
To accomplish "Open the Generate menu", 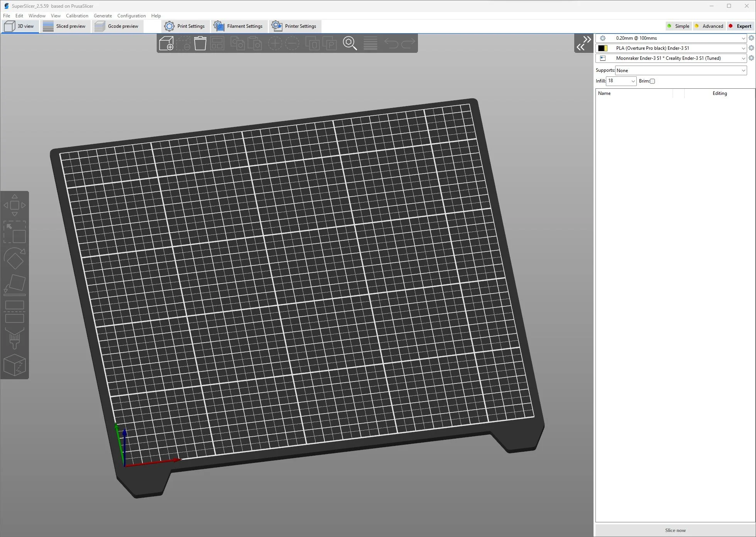I will 103,16.
